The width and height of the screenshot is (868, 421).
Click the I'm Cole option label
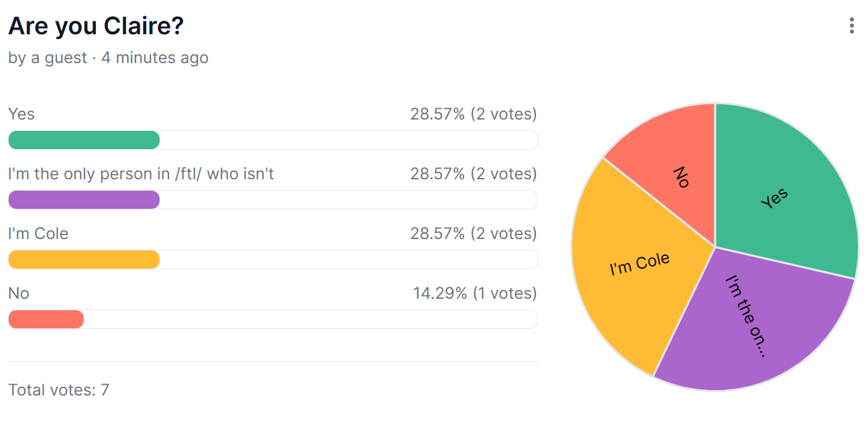point(38,234)
